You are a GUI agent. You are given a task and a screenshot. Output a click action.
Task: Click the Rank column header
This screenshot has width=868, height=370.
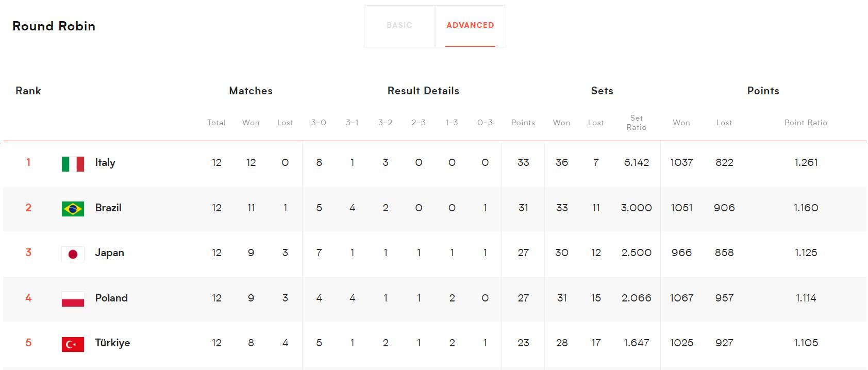(28, 91)
